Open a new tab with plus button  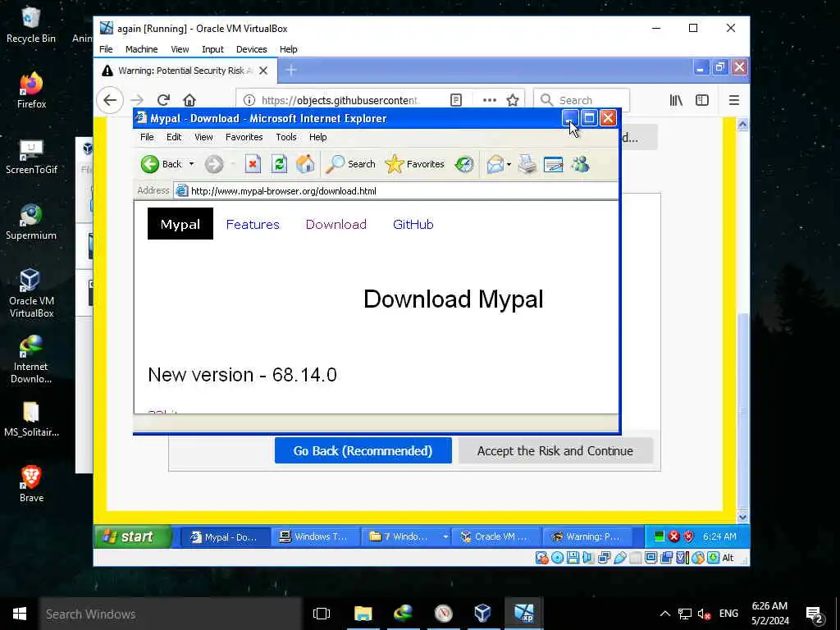tap(291, 71)
